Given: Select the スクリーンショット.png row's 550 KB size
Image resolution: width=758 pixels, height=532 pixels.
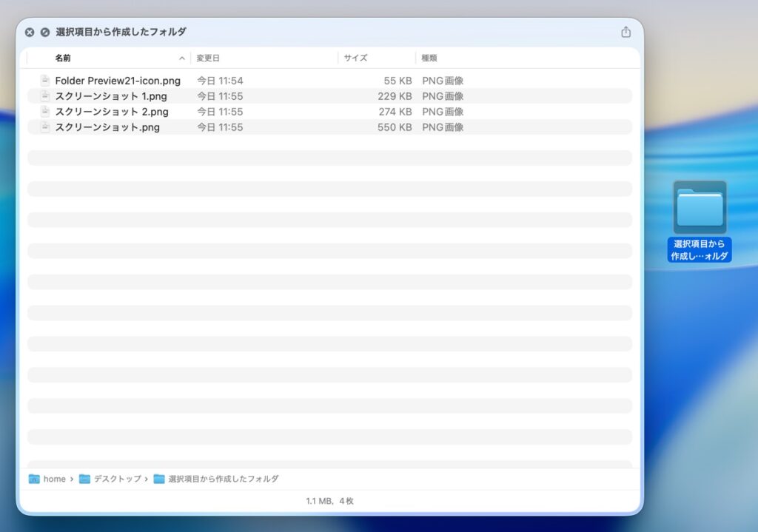Looking at the screenshot, I should tap(395, 127).
